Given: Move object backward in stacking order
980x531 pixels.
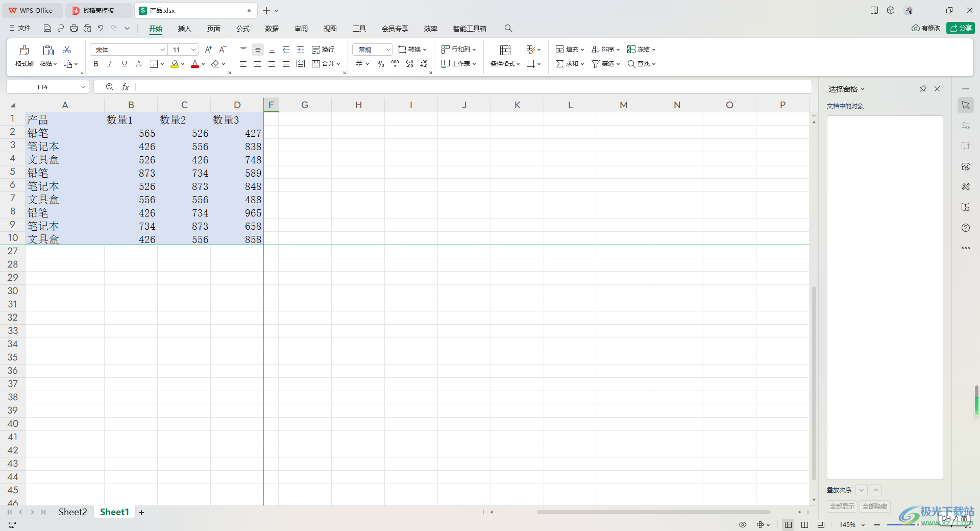Looking at the screenshot, I should pos(862,490).
